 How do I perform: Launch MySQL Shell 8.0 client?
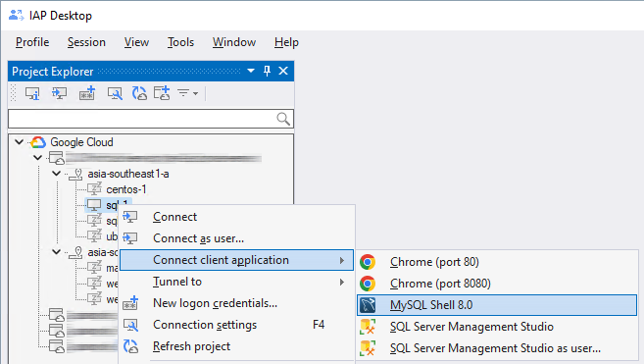(497, 305)
